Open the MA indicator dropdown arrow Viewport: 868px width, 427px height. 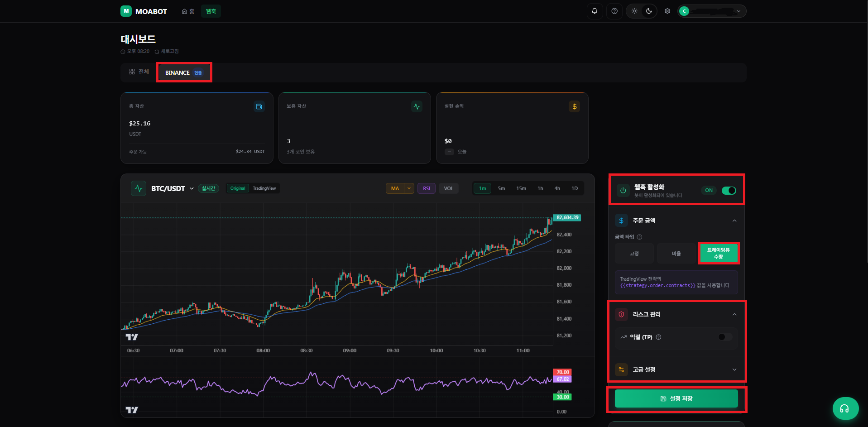point(409,188)
